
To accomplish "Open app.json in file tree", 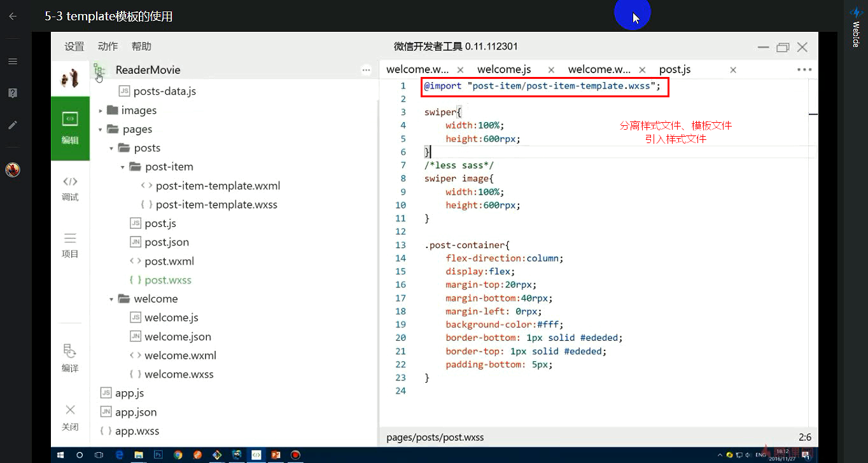I will (136, 412).
